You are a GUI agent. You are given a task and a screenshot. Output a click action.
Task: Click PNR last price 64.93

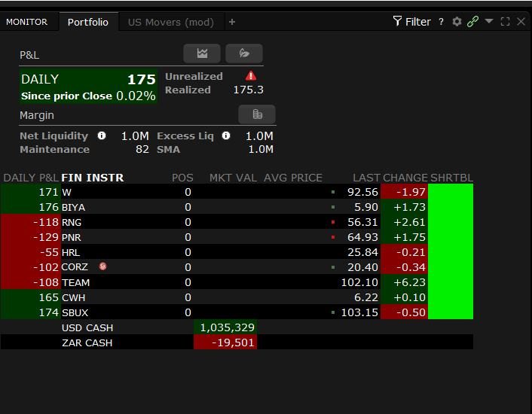pos(362,237)
